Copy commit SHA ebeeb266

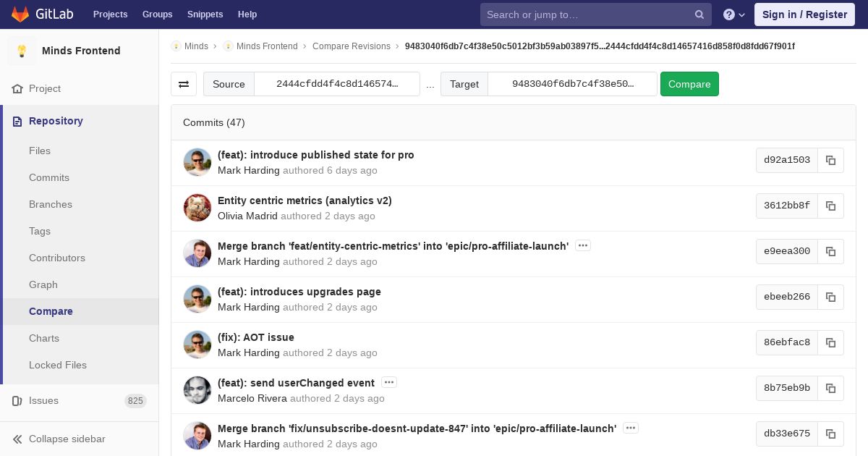pyautogui.click(x=830, y=297)
